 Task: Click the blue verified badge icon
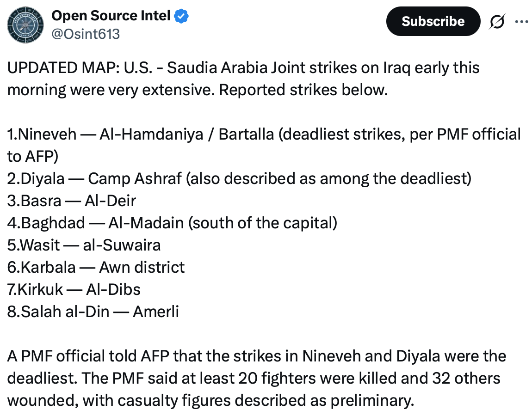tap(181, 16)
